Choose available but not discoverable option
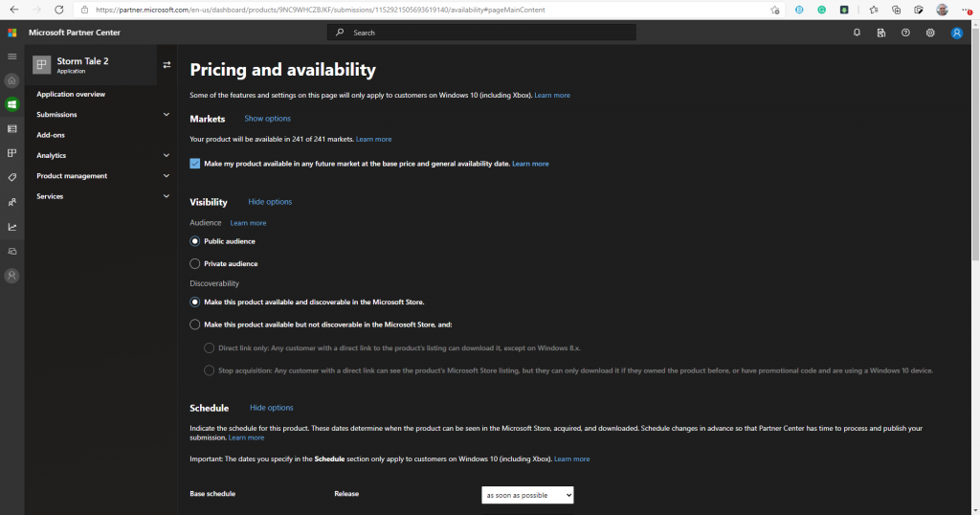The width and height of the screenshot is (980, 515). (x=195, y=325)
